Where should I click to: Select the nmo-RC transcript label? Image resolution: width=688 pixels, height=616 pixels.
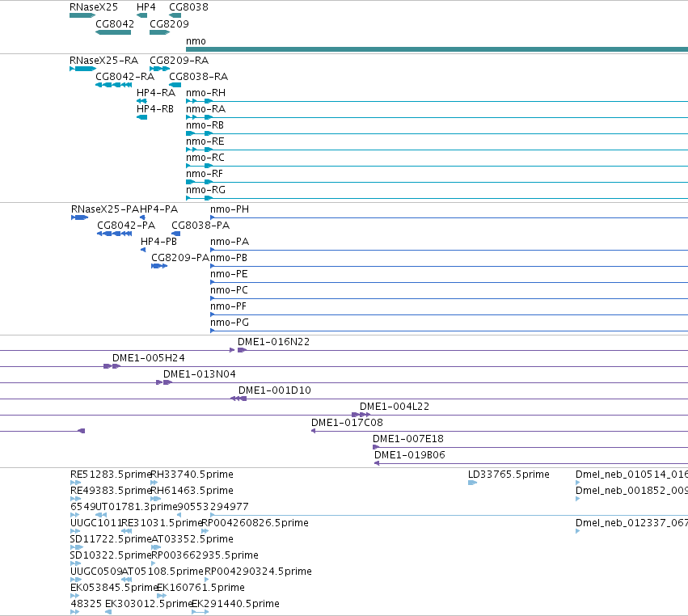205,158
